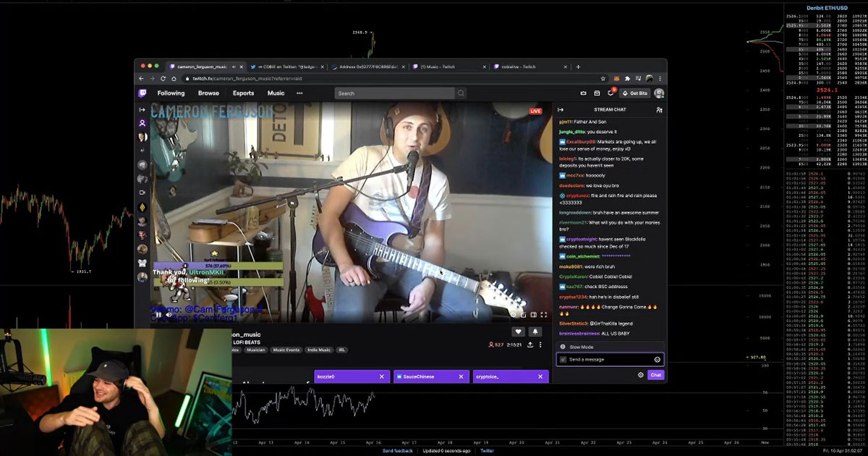Go back in browser history

point(142,78)
